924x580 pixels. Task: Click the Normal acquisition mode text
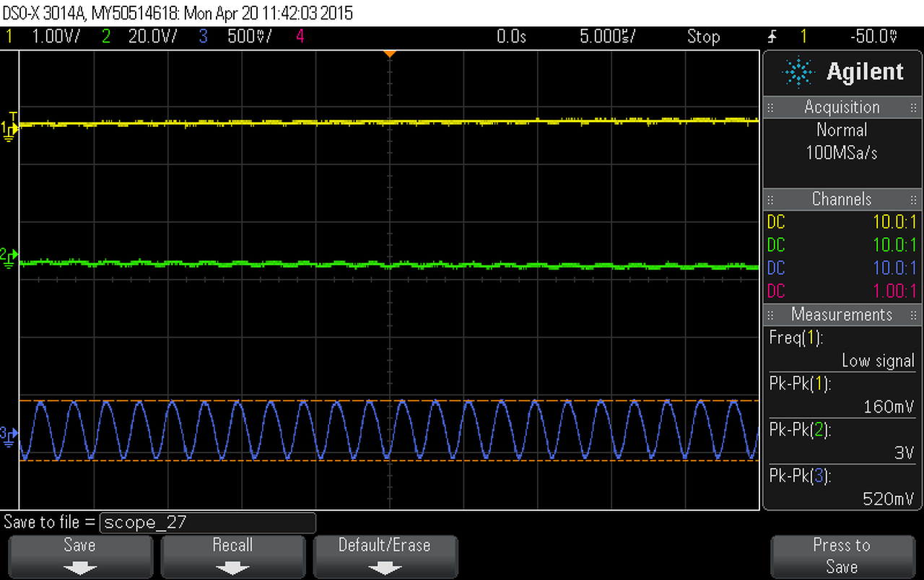pyautogui.click(x=842, y=130)
